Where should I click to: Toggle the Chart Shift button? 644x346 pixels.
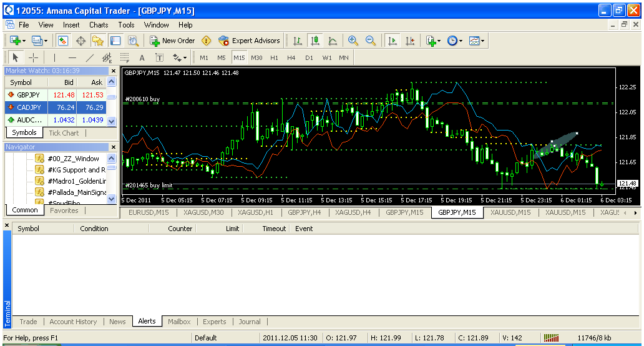[x=409, y=41]
